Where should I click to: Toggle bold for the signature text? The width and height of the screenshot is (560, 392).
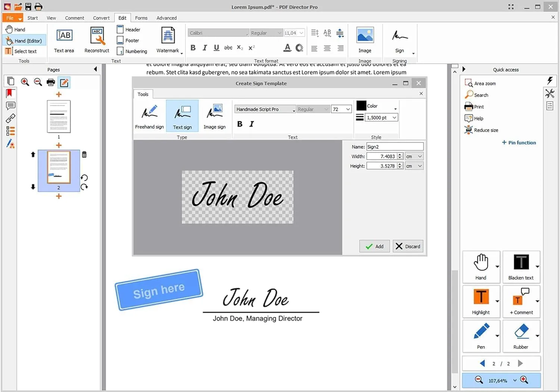click(x=240, y=124)
